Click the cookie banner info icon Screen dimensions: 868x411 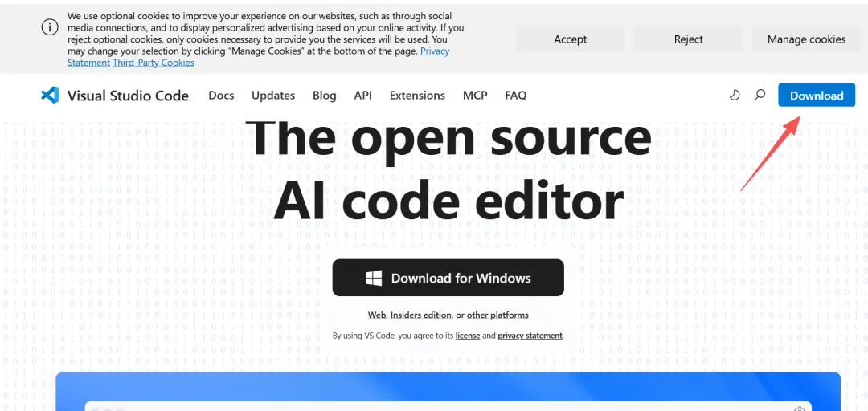[50, 27]
